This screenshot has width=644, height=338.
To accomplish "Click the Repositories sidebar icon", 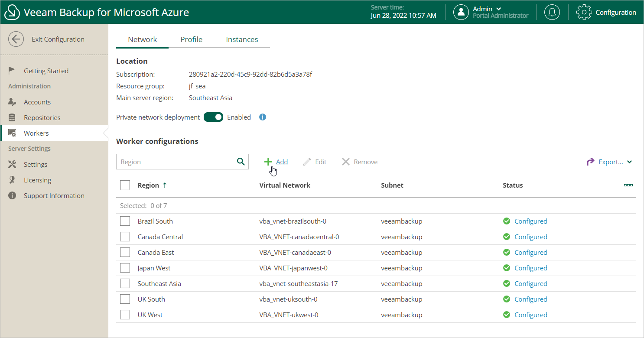I will (12, 117).
